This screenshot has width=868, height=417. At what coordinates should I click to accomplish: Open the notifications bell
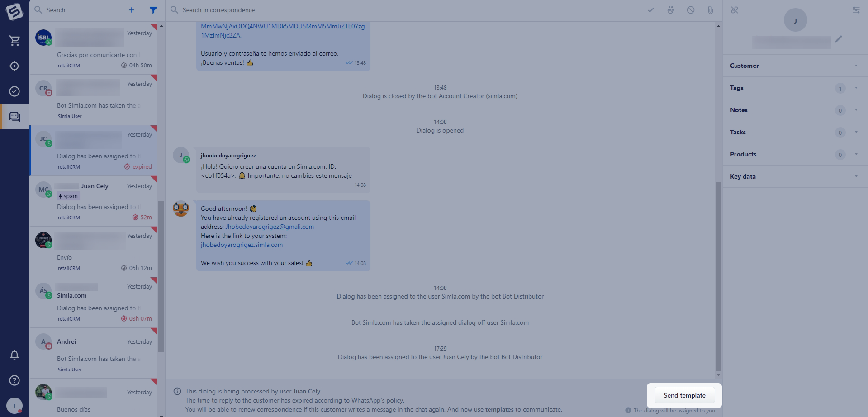coord(14,355)
